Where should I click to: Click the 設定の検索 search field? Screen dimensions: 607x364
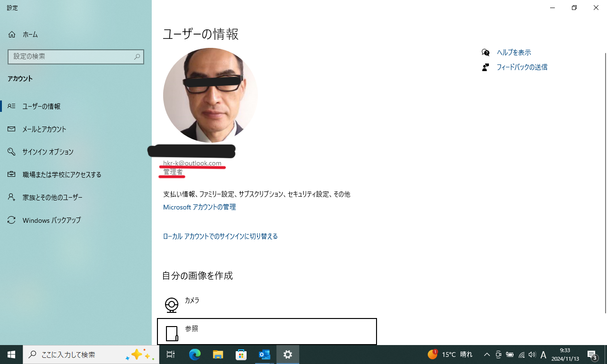[76, 56]
